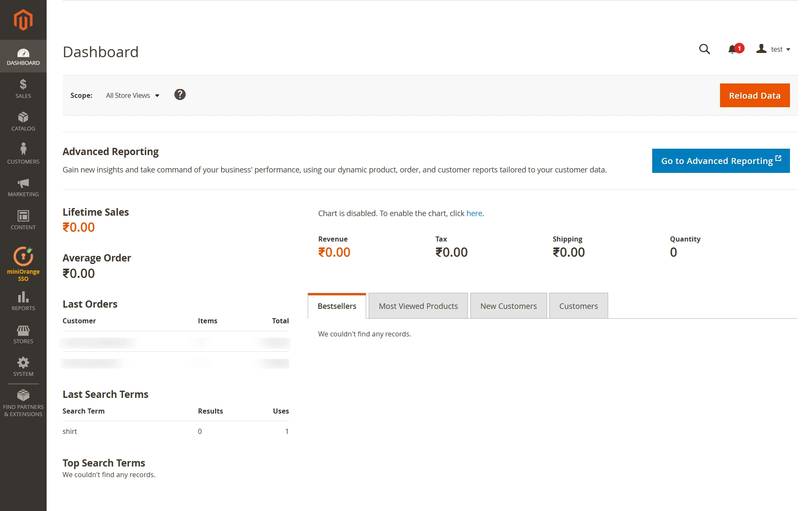The height and width of the screenshot is (511, 812).
Task: Click the Stores icon in the sidebar
Action: 23,333
